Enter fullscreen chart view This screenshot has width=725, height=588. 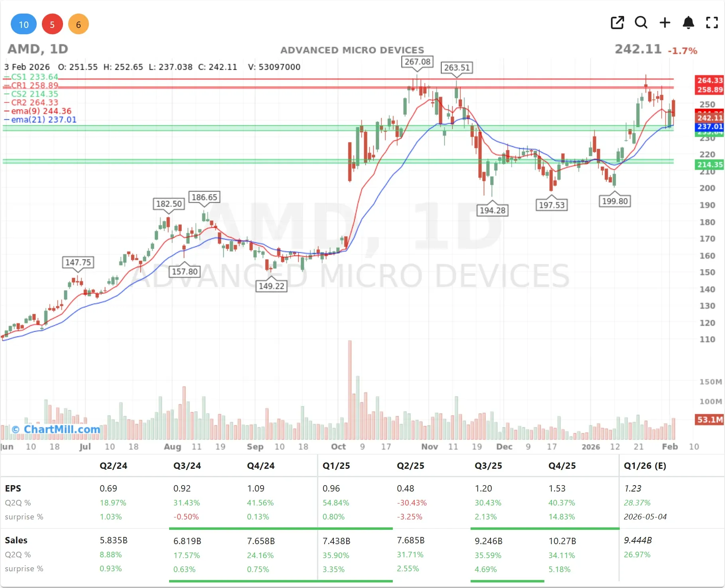pyautogui.click(x=712, y=23)
